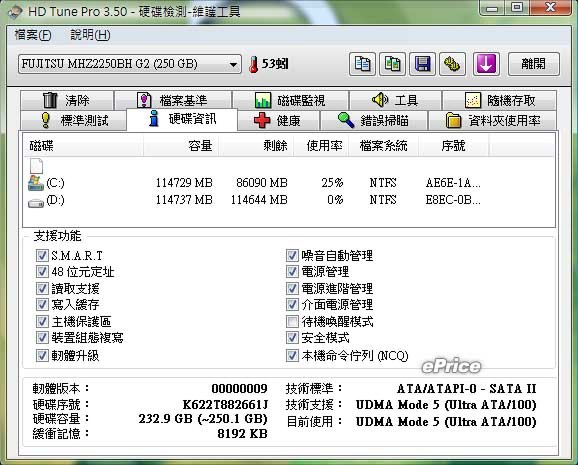Click the copy screenshot to clipboard icon
Screen dimensions: 578x465
click(x=393, y=64)
